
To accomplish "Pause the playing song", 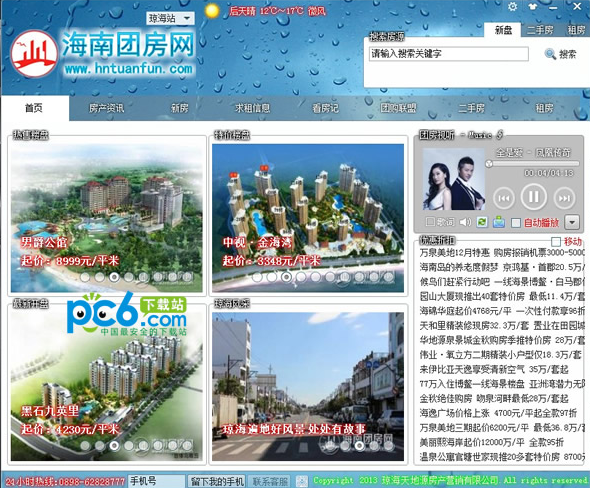I will [x=534, y=196].
